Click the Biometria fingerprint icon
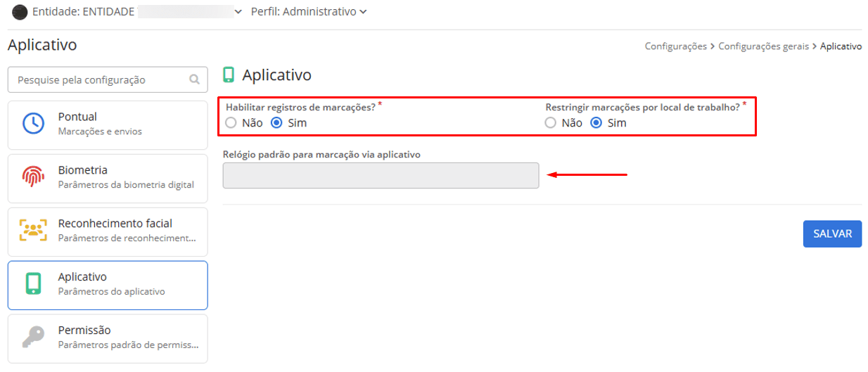 [32, 177]
